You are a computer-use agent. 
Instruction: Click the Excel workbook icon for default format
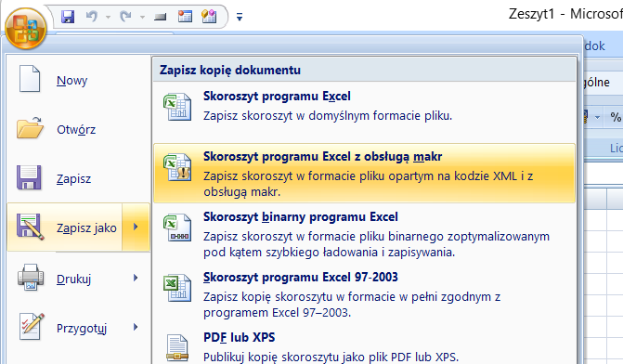pos(177,107)
